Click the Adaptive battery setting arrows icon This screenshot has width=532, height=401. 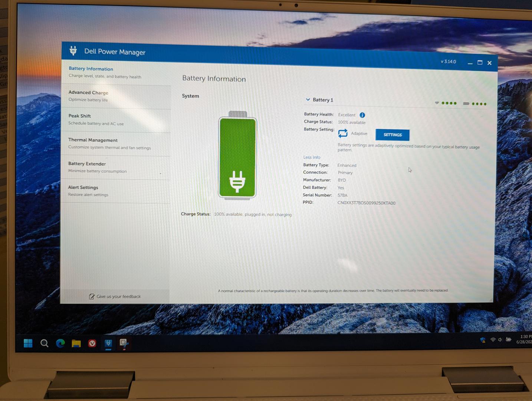coord(343,133)
